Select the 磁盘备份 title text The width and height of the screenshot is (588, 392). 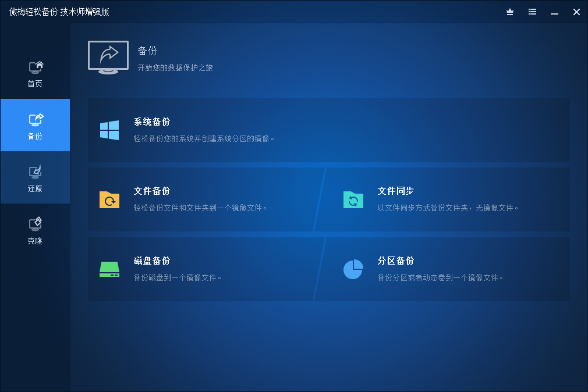tap(152, 261)
